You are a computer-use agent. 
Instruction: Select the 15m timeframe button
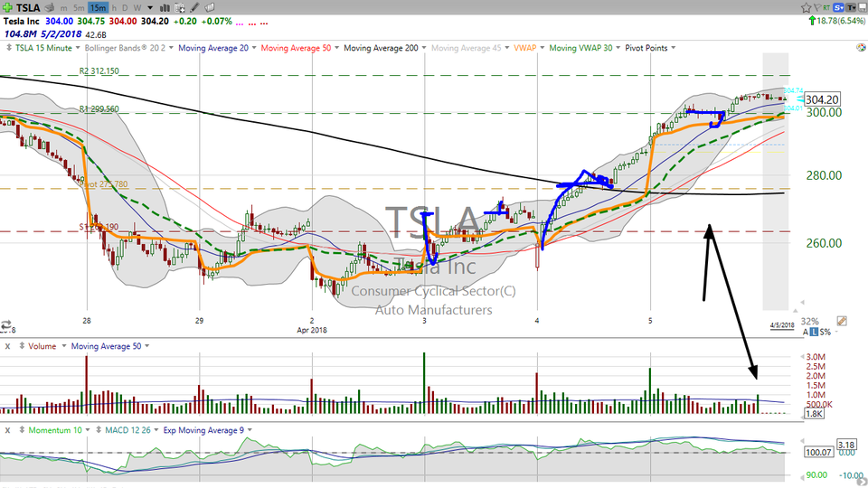pos(98,8)
